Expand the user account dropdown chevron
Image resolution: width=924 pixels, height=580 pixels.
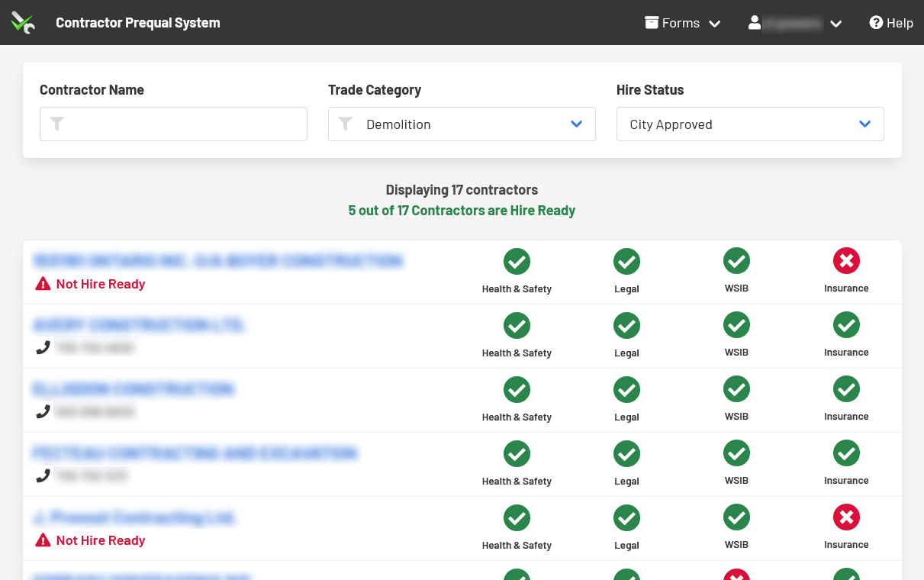[x=836, y=24]
